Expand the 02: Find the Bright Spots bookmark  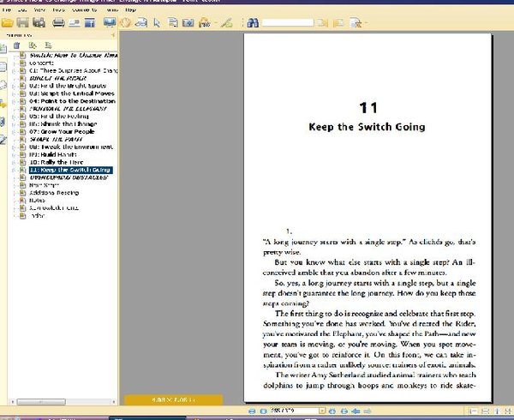[x=14, y=86]
